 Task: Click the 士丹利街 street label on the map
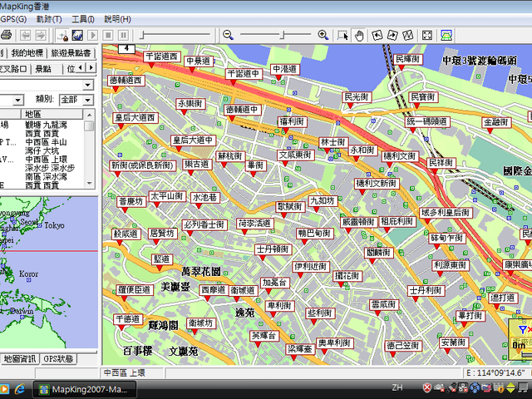[426, 290]
